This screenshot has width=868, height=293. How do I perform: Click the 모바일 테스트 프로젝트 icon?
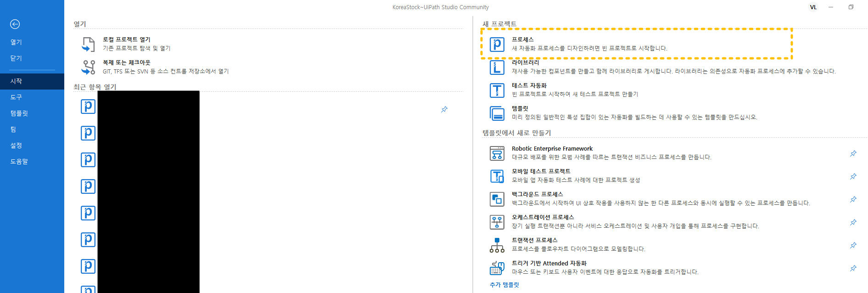point(497,176)
